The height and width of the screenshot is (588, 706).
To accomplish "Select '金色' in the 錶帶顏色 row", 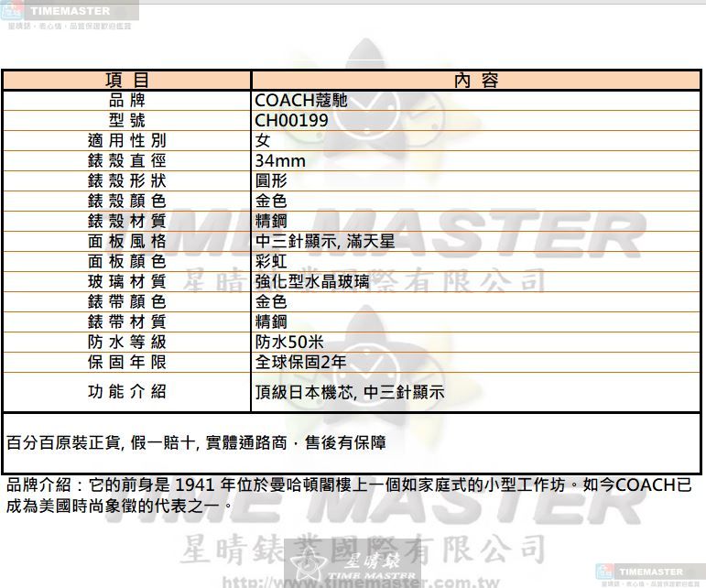I will (271, 301).
